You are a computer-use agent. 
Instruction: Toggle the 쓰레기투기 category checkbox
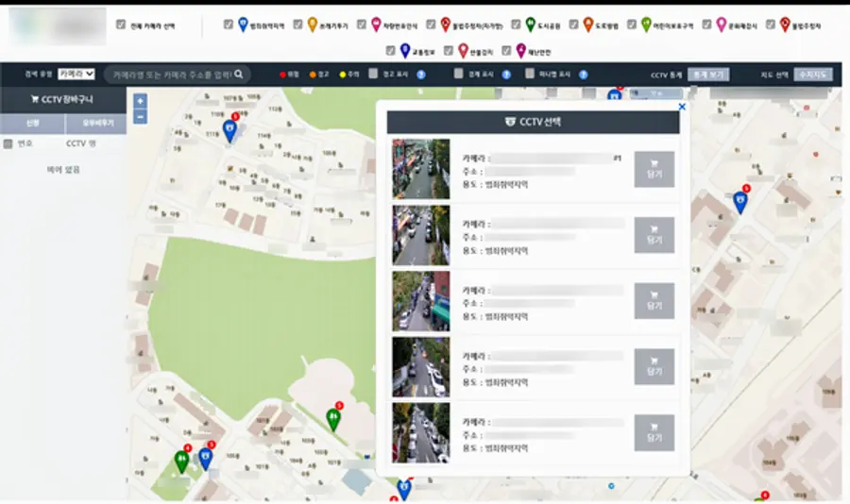click(298, 25)
